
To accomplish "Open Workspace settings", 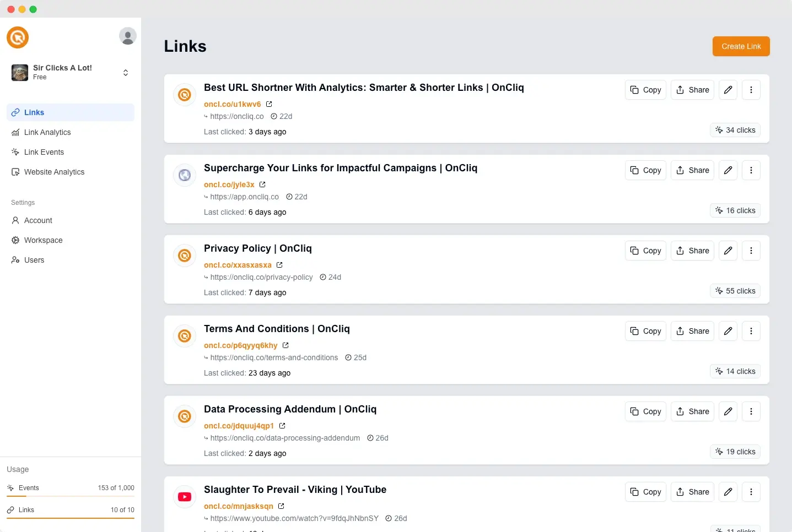I will (x=71, y=240).
